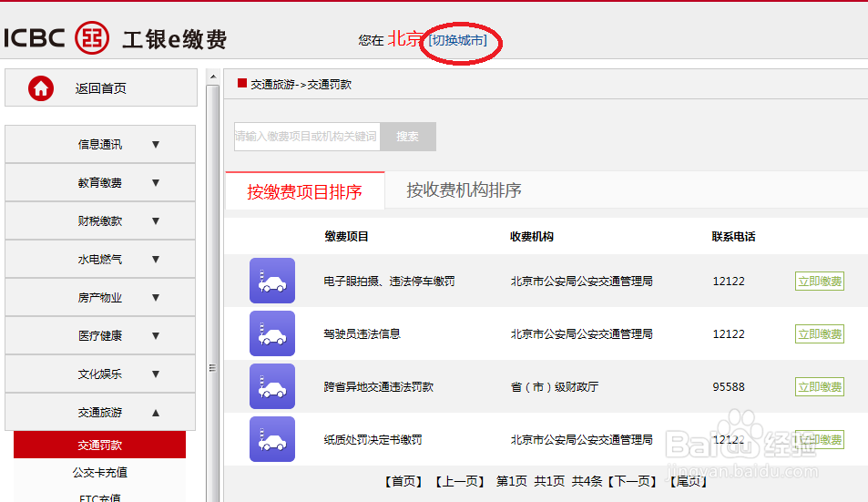Screen dimensions: 868x502
Task: Click 驾驶员违法信息 item text
Action: 362,333
